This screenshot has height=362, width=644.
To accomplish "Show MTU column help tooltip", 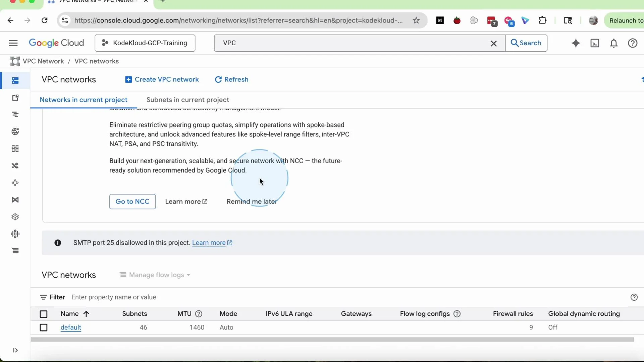I will click(x=199, y=314).
